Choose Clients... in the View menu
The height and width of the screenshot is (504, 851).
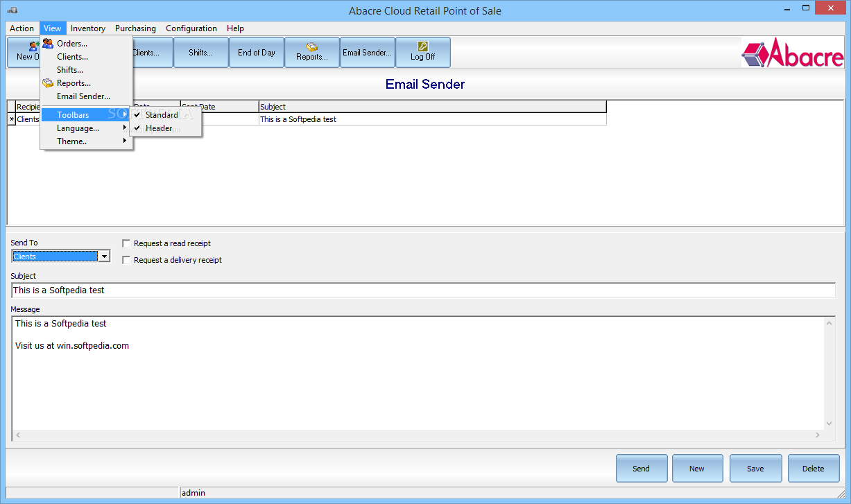pos(86,57)
